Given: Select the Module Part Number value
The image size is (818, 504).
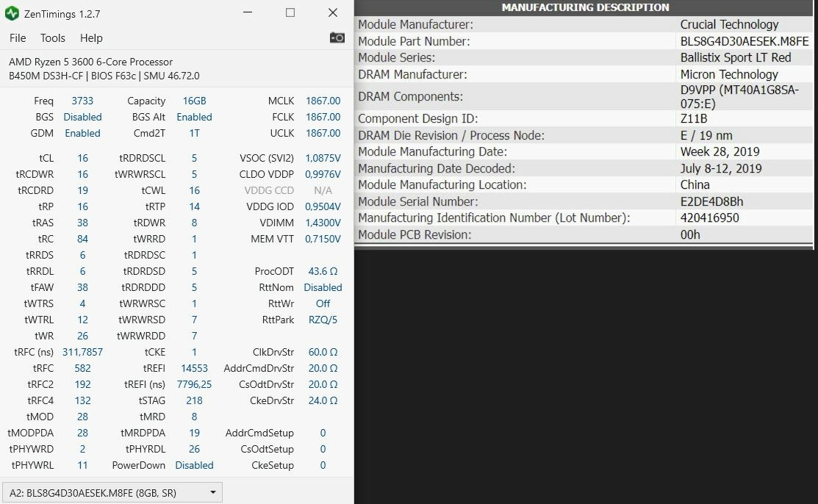Looking at the screenshot, I should (744, 41).
